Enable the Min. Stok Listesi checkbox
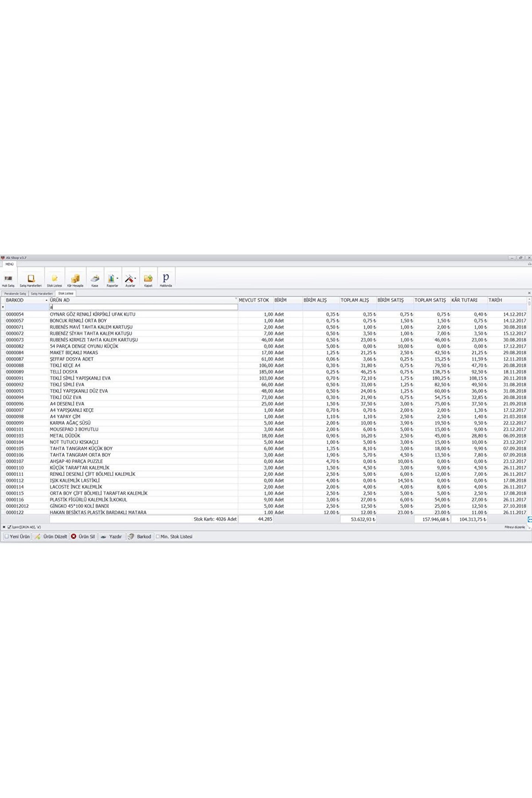Screen dimensions: 532x798 point(158,536)
